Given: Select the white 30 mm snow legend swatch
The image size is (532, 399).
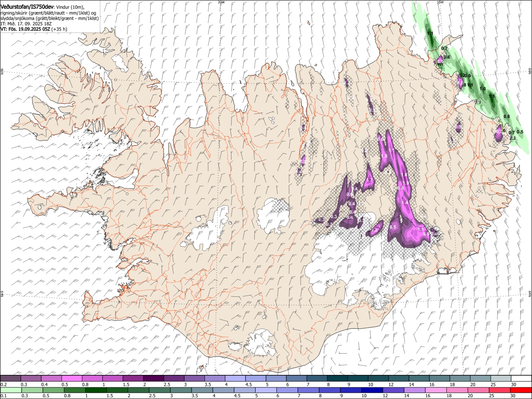Looking at the screenshot, I should click(521, 378).
